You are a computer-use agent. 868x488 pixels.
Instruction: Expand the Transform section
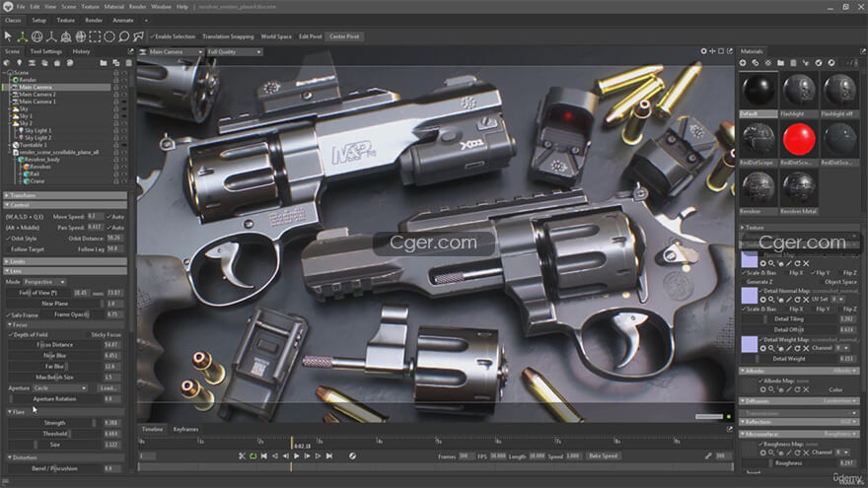click(65, 195)
